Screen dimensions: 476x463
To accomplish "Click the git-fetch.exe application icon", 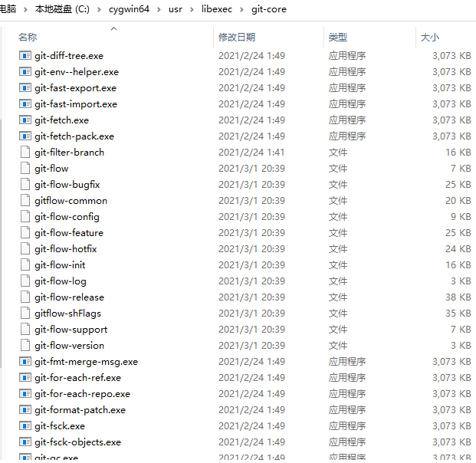I will coord(25,120).
